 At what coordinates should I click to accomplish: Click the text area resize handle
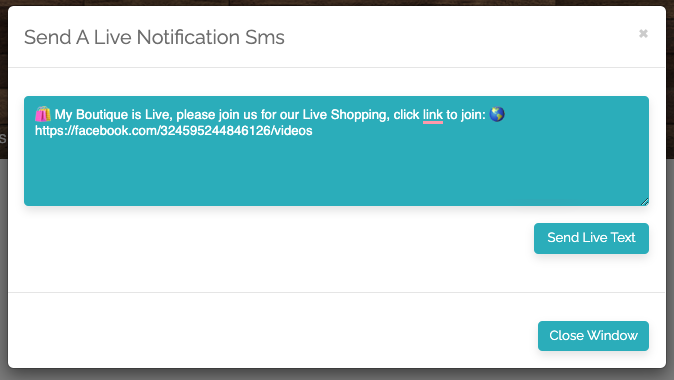[x=644, y=202]
